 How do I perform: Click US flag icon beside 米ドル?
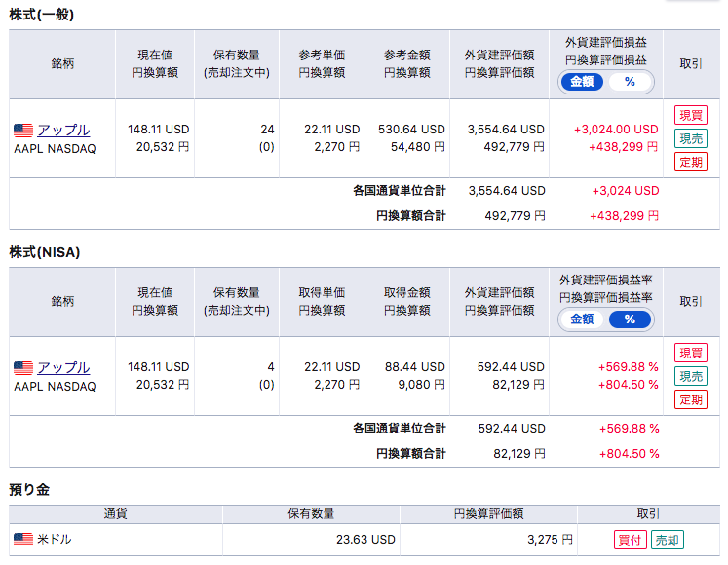click(x=23, y=540)
